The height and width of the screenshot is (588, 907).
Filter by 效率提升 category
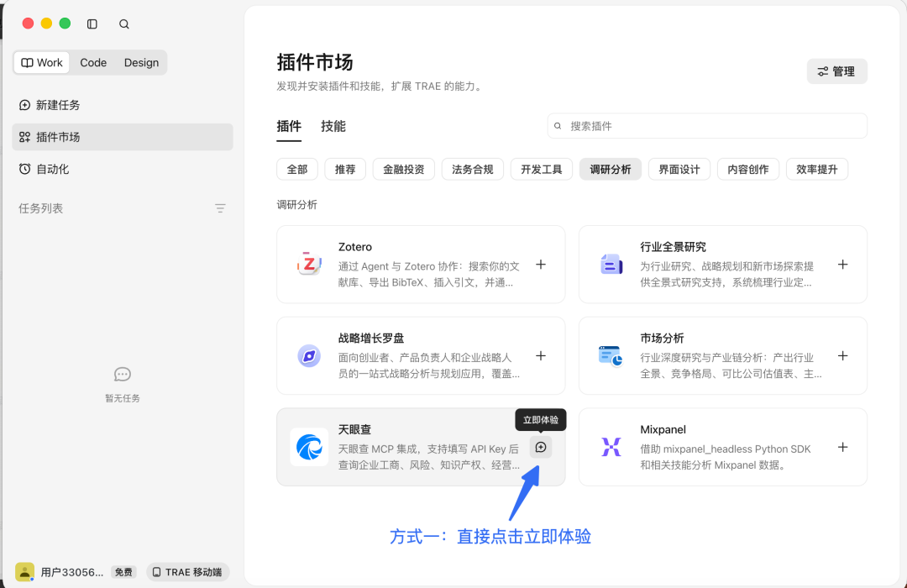817,169
